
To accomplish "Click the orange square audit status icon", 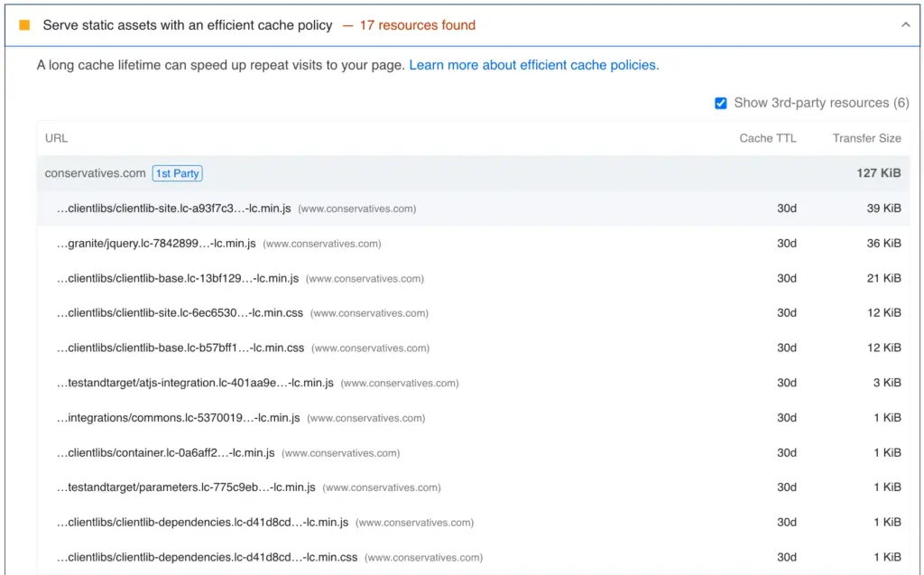I will click(24, 24).
